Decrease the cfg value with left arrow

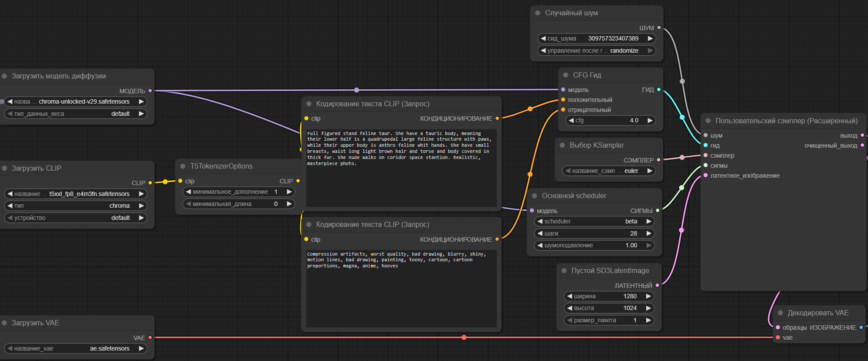pos(571,120)
